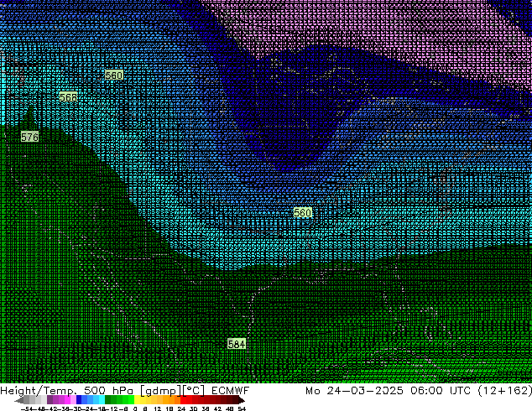Click the legend's left gray arrow end
532x411 pixels.
coord(19,400)
